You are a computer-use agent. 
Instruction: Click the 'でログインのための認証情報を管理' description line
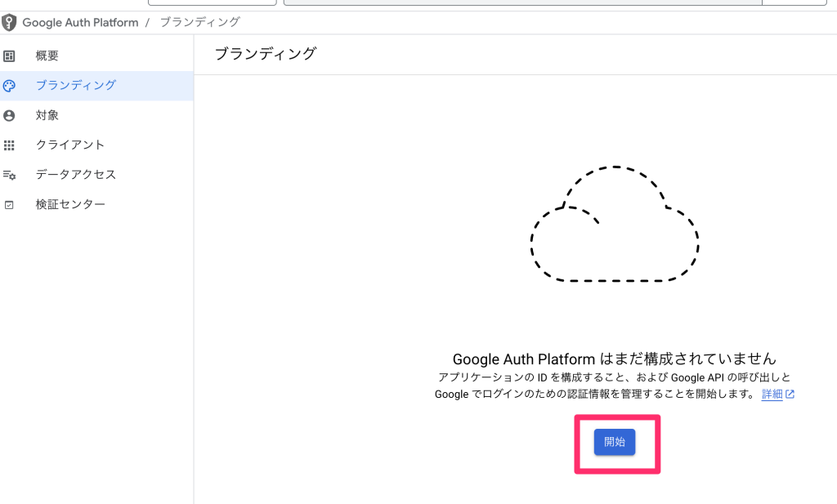tap(595, 395)
